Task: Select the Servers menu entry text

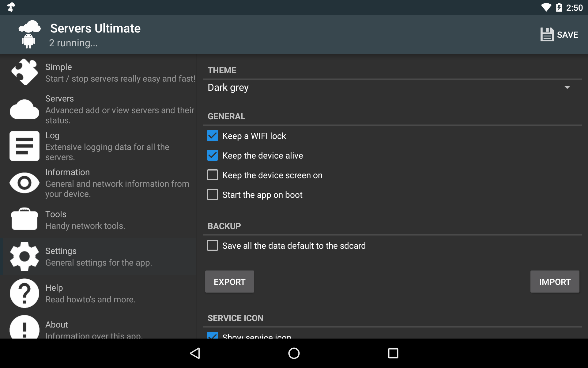Action: 59,98
